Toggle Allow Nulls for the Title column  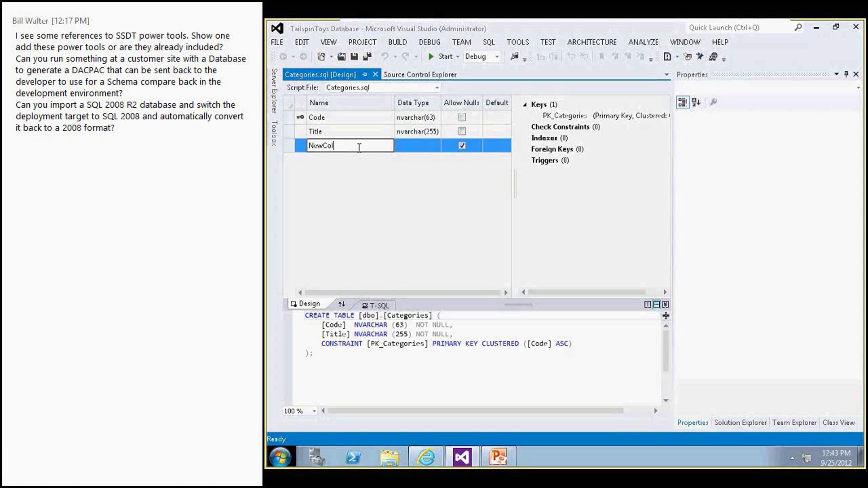(462, 131)
